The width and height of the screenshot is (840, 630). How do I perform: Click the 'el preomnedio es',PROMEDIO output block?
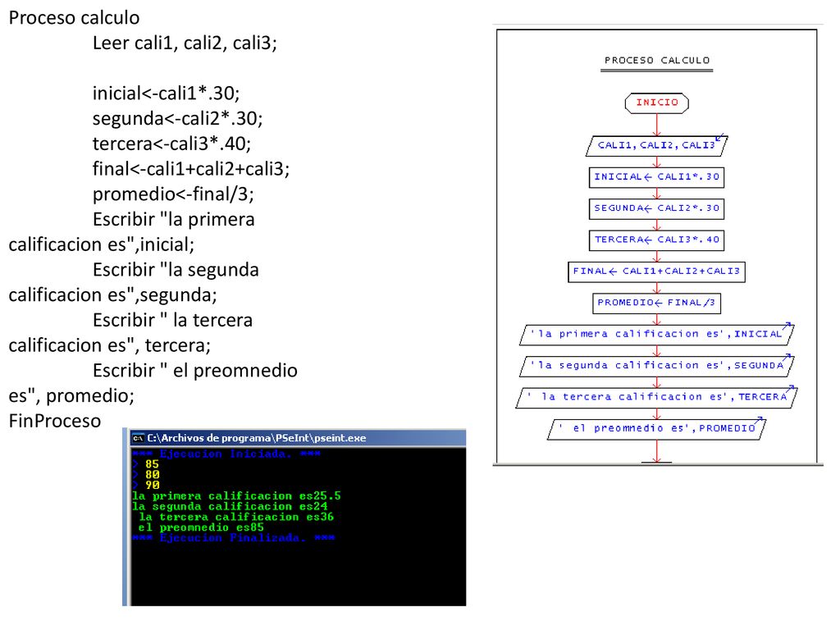click(x=657, y=429)
